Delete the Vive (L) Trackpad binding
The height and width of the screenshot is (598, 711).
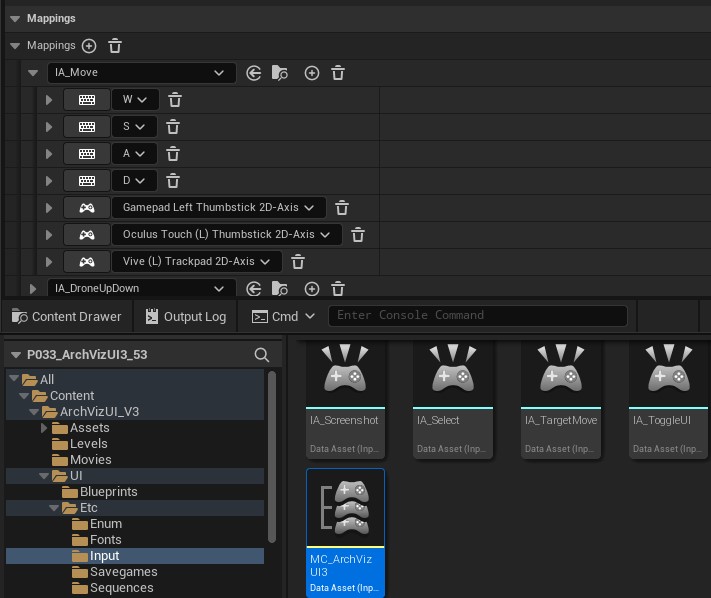click(298, 262)
